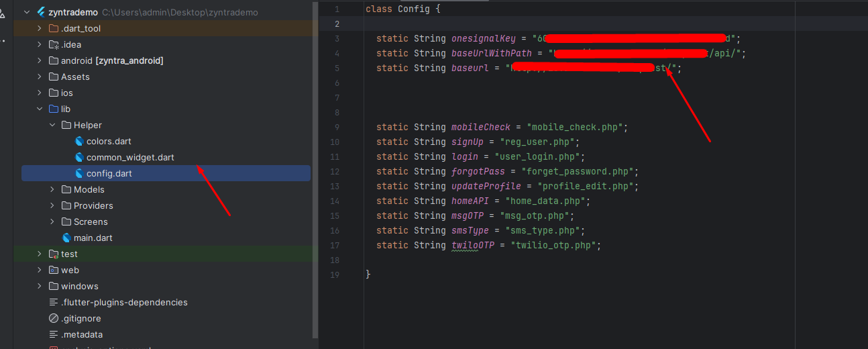Click the twiloOTP variable name in the editor
The image size is (868, 349).
click(x=472, y=246)
